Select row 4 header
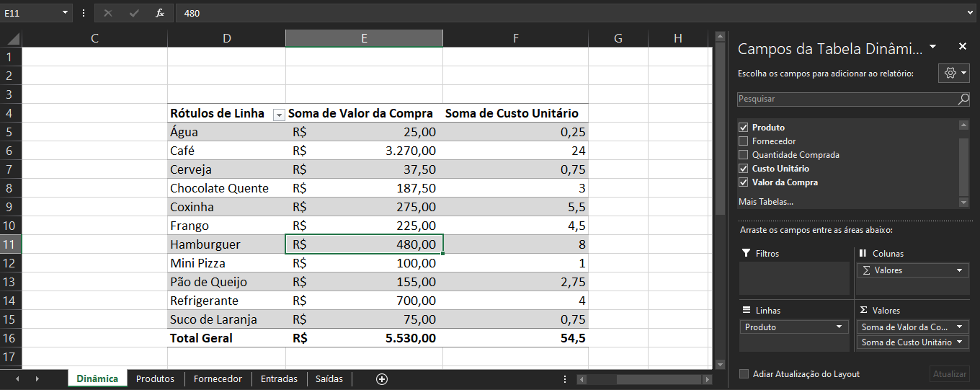This screenshot has width=980, height=390. (x=11, y=113)
